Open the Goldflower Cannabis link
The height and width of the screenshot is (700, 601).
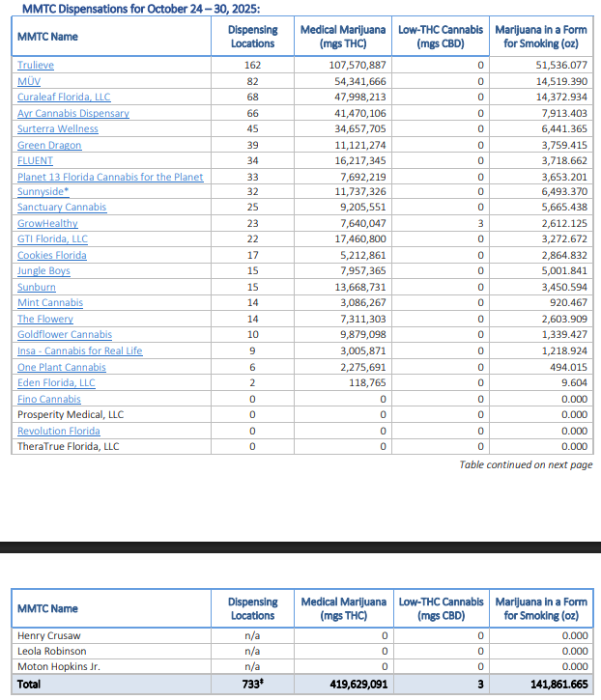pyautogui.click(x=65, y=335)
